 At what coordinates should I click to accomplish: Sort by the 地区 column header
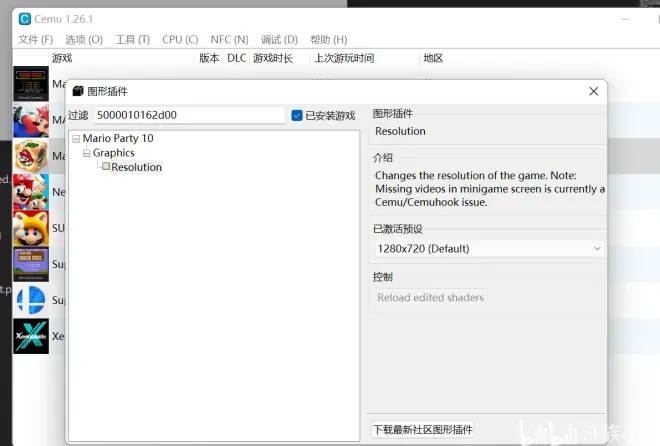(433, 58)
